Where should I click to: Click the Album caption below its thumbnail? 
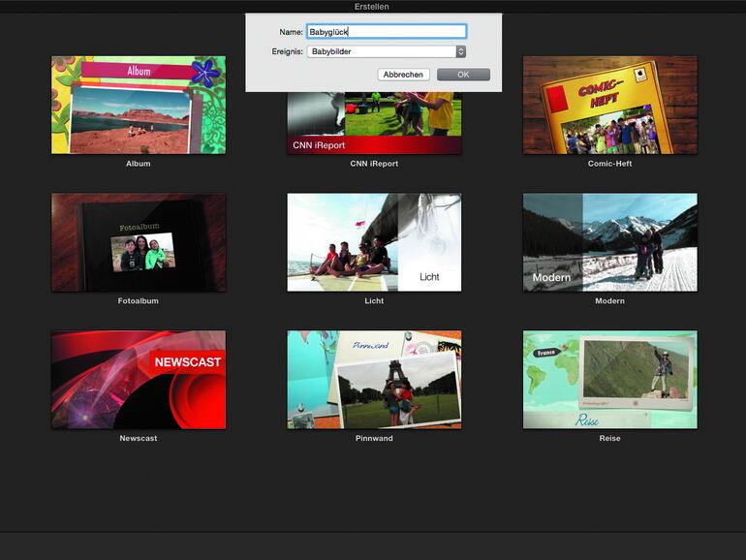click(139, 163)
